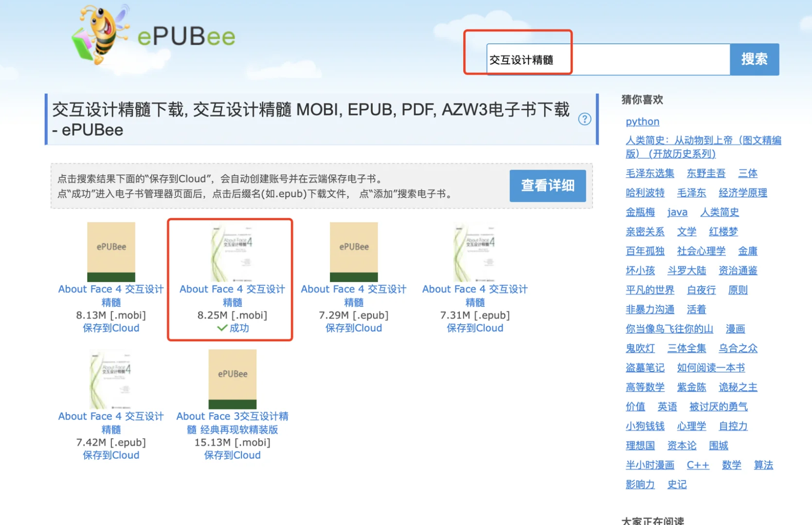Open the 白夜行 link
The width and height of the screenshot is (812, 525).
[x=701, y=290]
